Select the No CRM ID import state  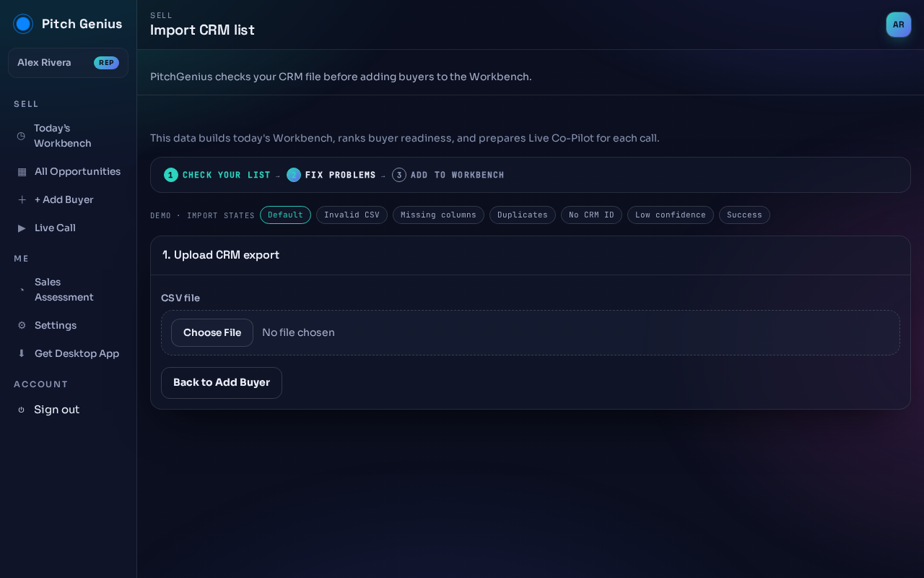point(591,215)
